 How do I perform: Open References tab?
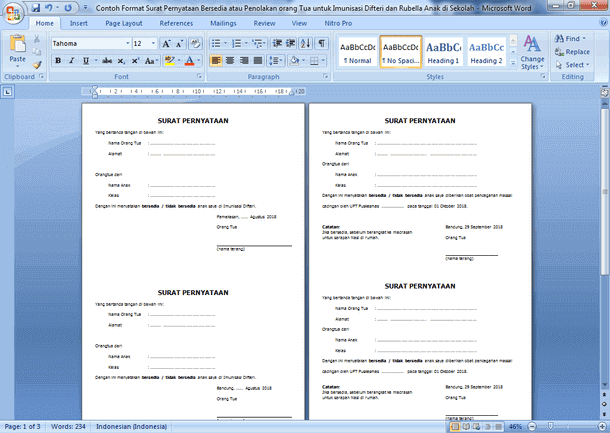click(x=176, y=23)
